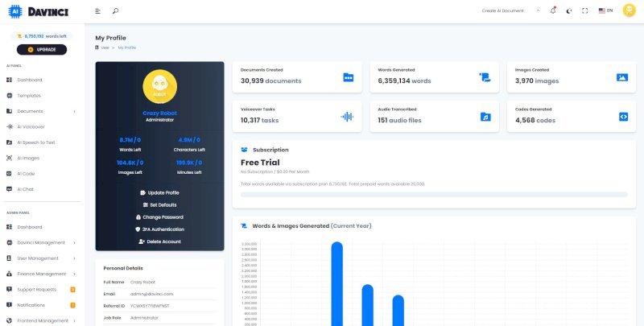Toggle the sidebar menu hamburger icon
Image resolution: width=644 pixels, height=326 pixels.
click(97, 11)
